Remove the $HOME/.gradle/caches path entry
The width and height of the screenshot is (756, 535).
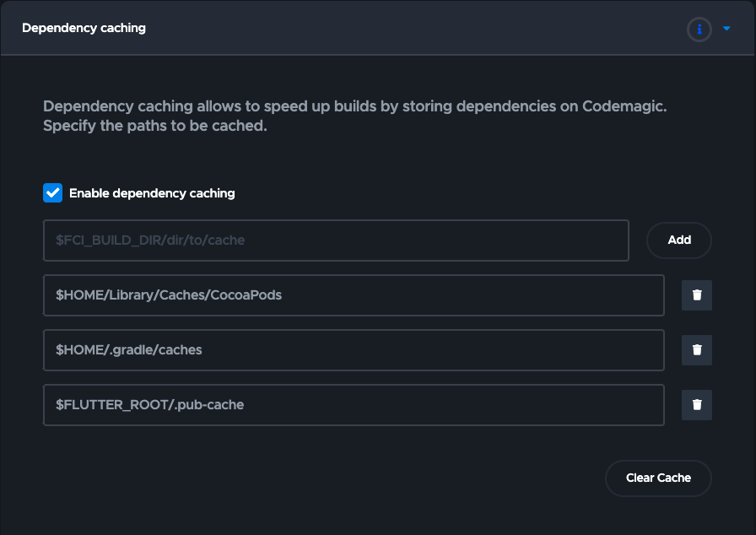coord(697,350)
